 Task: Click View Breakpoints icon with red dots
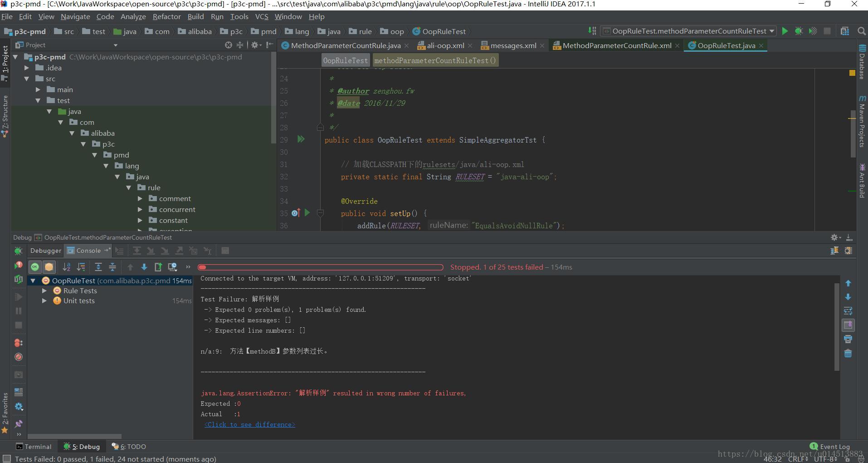pos(19,343)
